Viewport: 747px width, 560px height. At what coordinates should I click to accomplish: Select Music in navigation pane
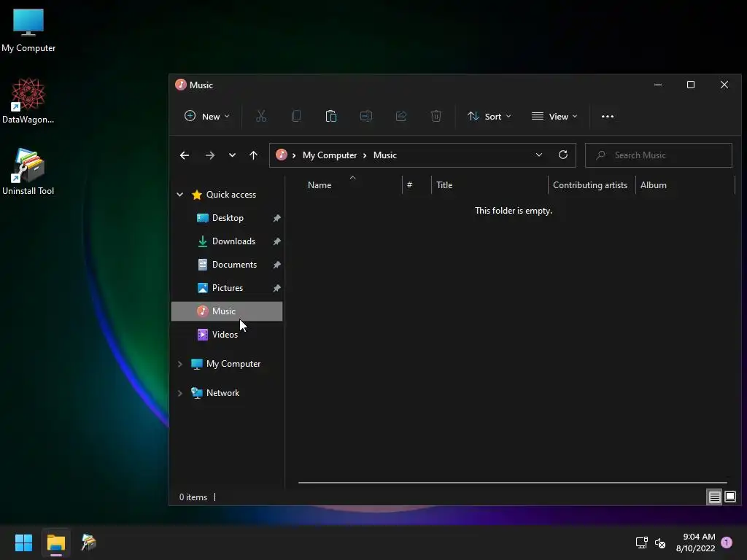click(x=227, y=311)
